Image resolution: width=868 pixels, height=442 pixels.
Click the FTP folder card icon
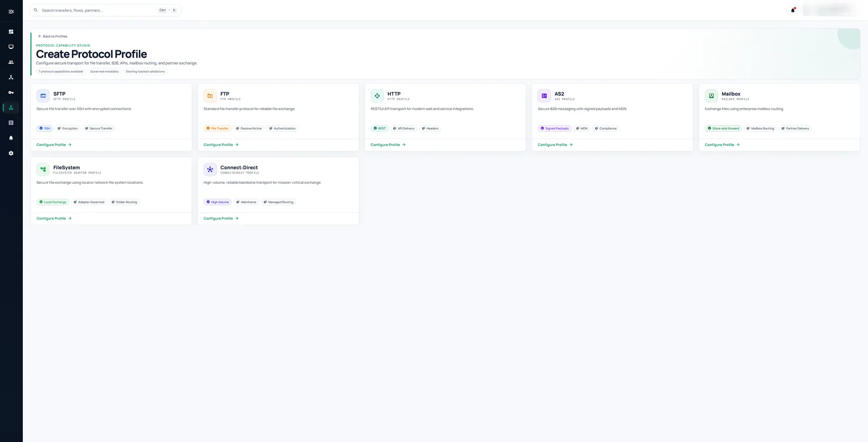pyautogui.click(x=210, y=96)
